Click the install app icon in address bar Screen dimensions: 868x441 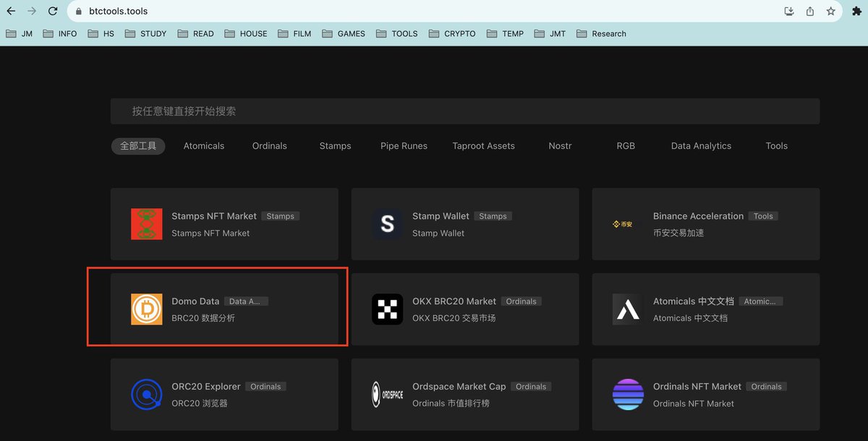(789, 12)
